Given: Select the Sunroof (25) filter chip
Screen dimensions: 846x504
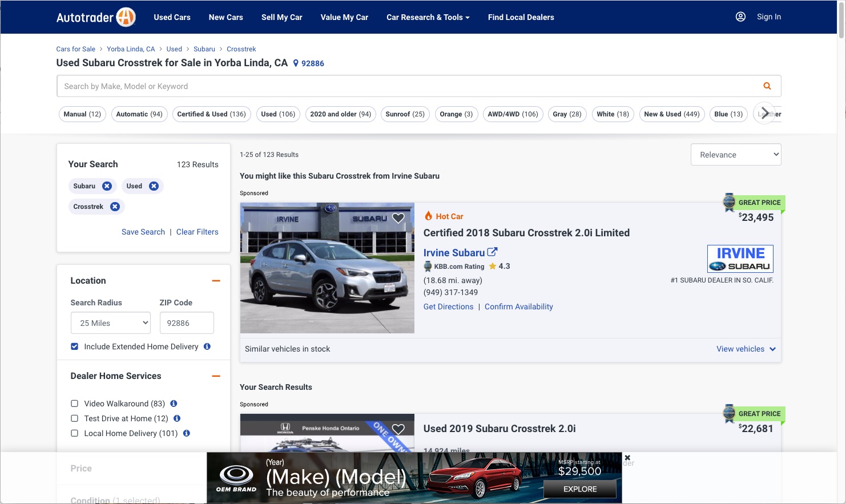Looking at the screenshot, I should (x=405, y=114).
